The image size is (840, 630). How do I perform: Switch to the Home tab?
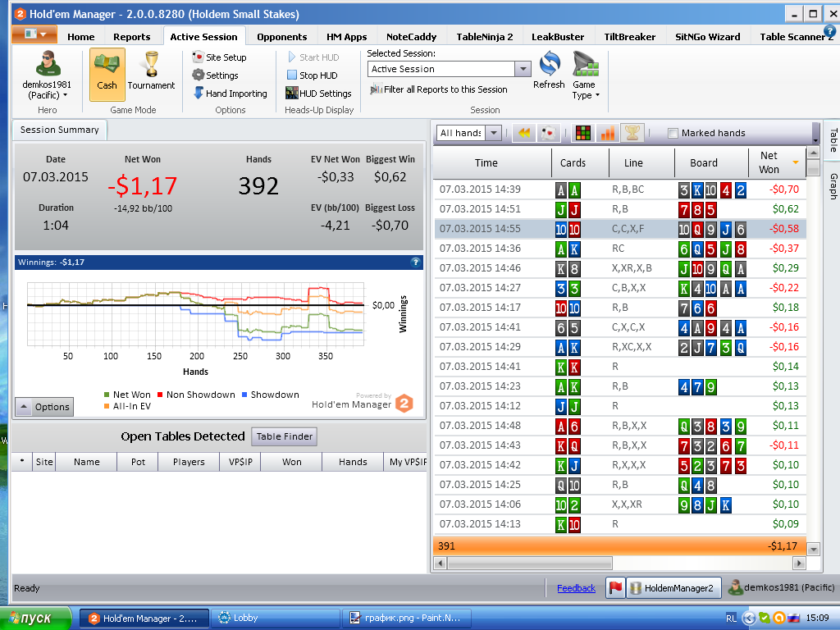coord(81,36)
